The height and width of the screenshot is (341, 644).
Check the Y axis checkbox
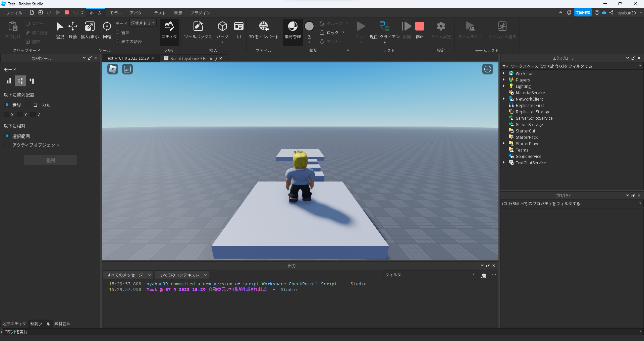[x=20, y=115]
